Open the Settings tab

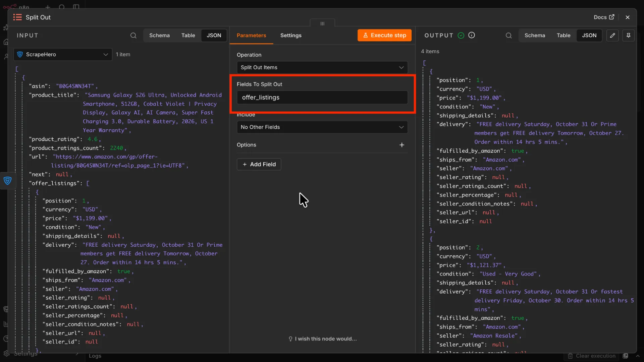click(291, 35)
